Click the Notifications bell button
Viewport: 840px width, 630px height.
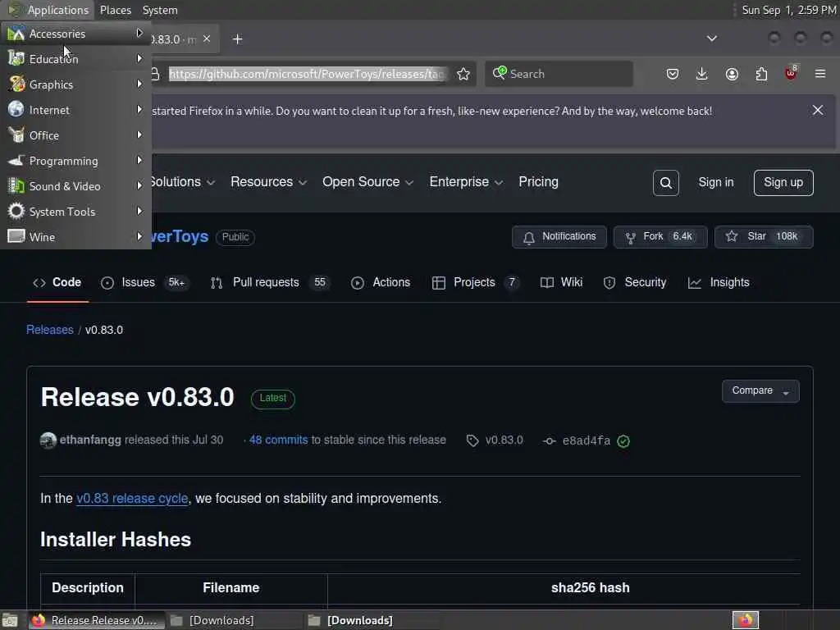tap(559, 237)
